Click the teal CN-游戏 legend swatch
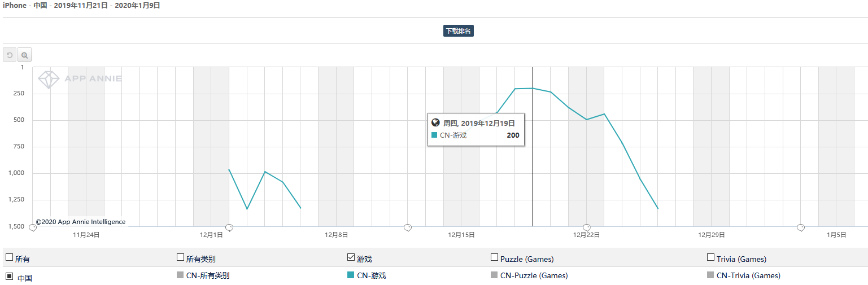 (351, 275)
